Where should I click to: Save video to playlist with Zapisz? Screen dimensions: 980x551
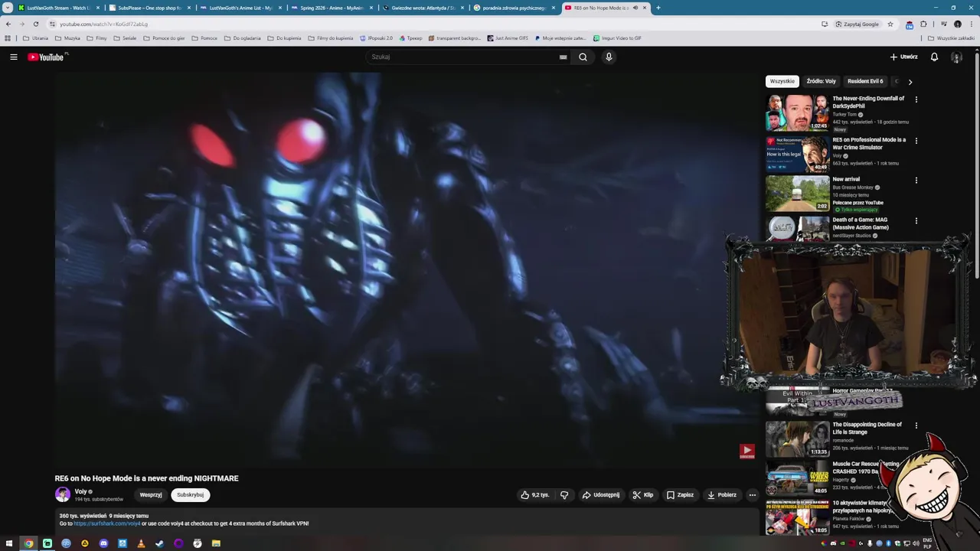pos(680,495)
